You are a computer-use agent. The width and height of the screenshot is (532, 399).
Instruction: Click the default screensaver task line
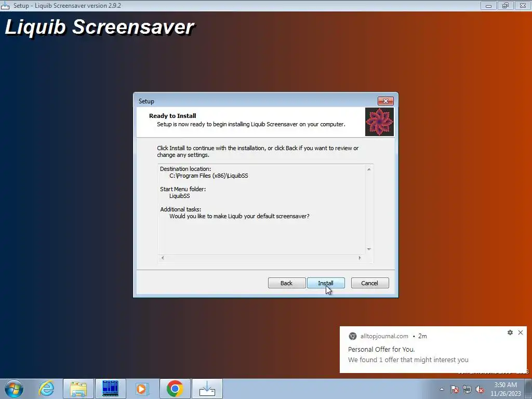[x=239, y=216]
